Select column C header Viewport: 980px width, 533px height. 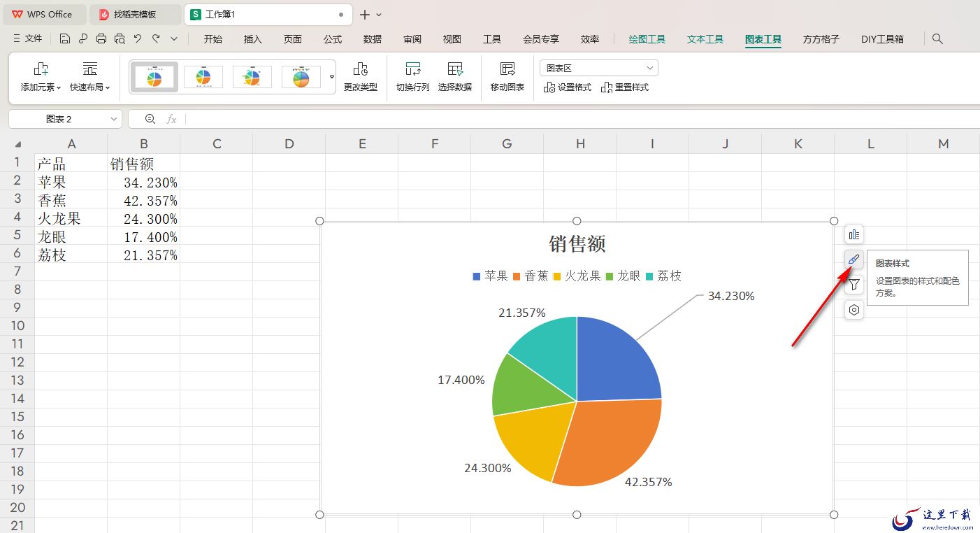click(217, 144)
